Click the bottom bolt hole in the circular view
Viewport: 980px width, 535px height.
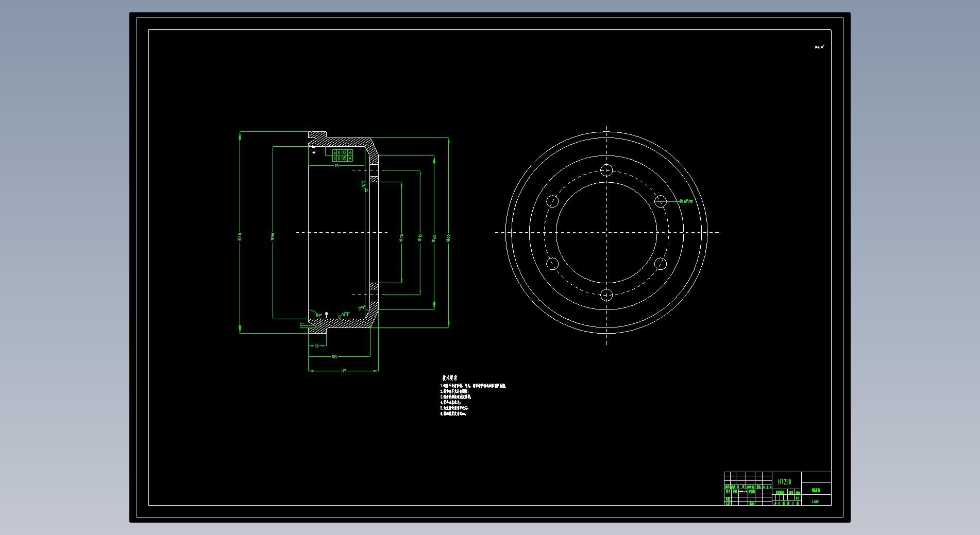click(606, 295)
